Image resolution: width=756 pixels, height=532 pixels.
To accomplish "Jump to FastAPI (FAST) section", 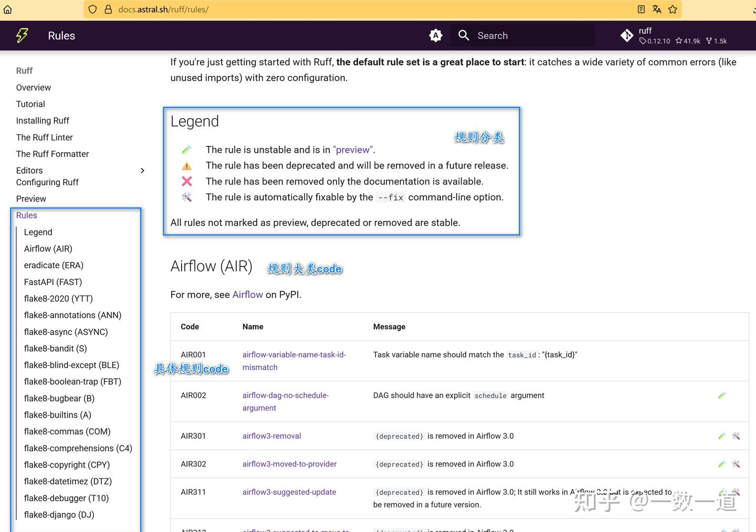I will pyautogui.click(x=53, y=282).
